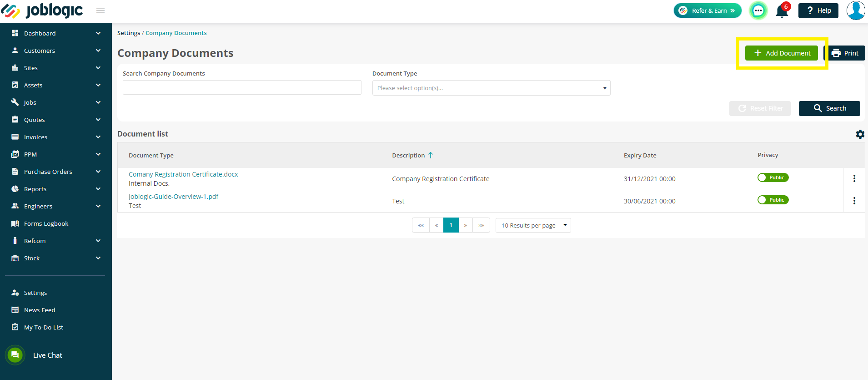Sort by Description column arrow
868x380 pixels.
point(431,155)
